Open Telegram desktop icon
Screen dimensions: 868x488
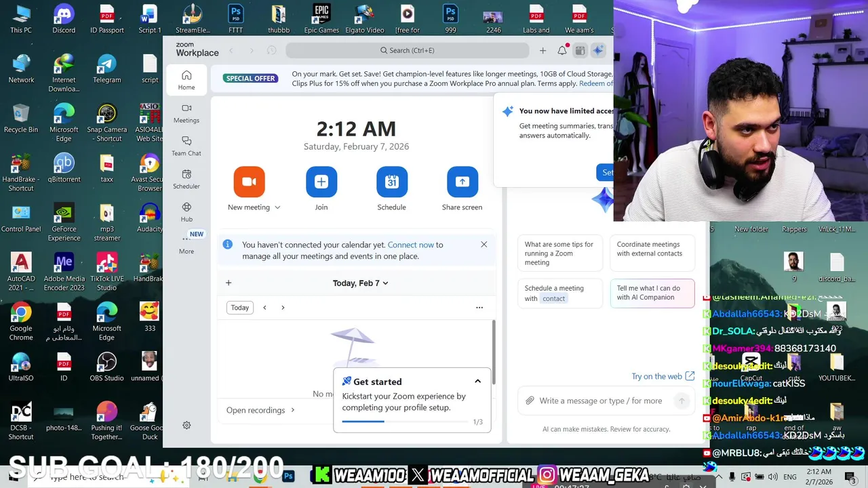click(x=106, y=68)
